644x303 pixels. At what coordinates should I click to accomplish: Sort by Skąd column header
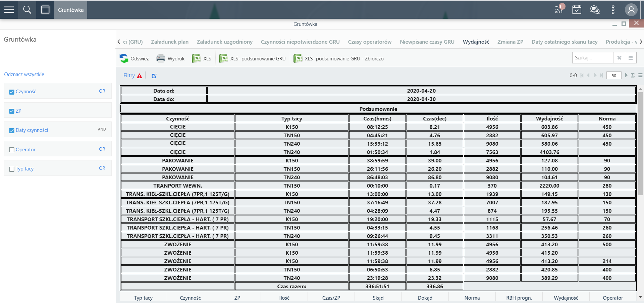(x=378, y=298)
